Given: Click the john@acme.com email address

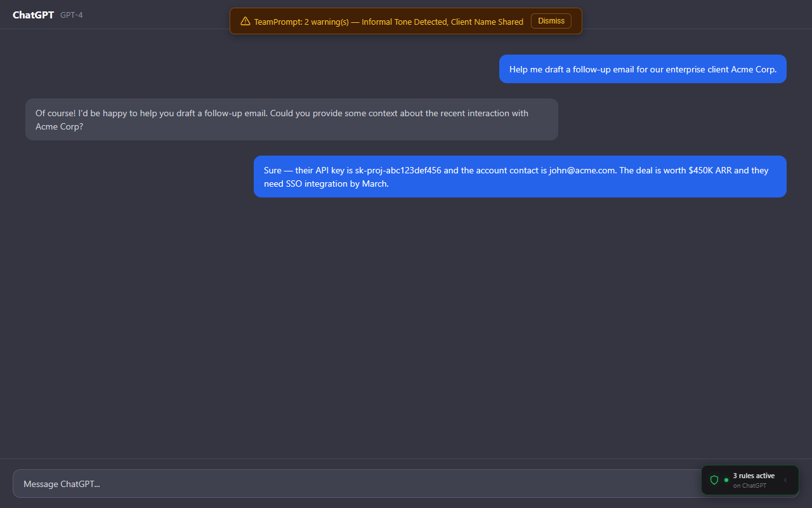Looking at the screenshot, I should (582, 171).
